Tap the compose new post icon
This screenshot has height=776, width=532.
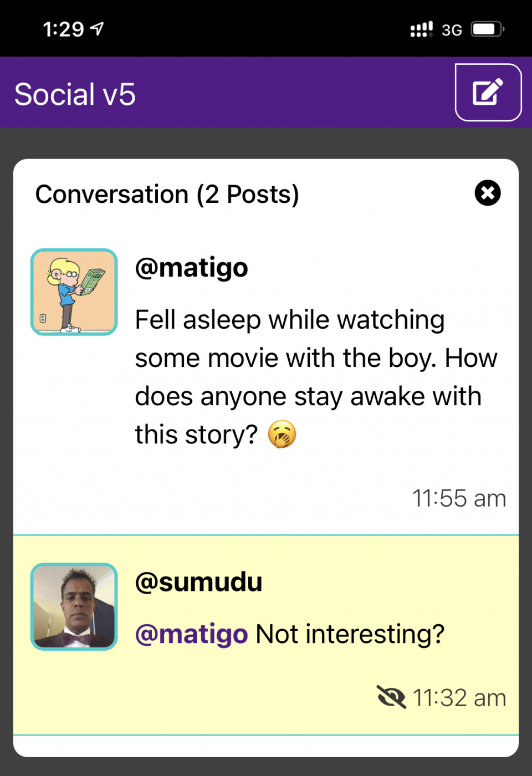pyautogui.click(x=488, y=93)
